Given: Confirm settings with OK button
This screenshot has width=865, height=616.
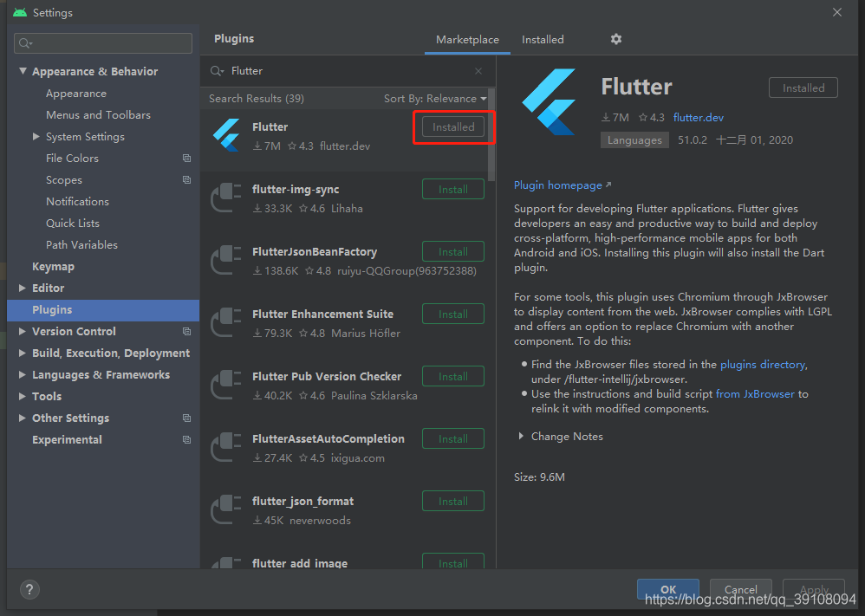Looking at the screenshot, I should click(668, 589).
